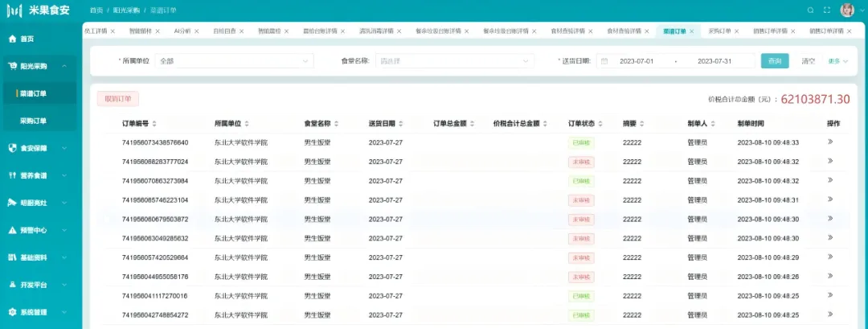This screenshot has height=329, width=868.
Task: Click the 已审核 status tag of order 741956073438576640
Action: 581,142
